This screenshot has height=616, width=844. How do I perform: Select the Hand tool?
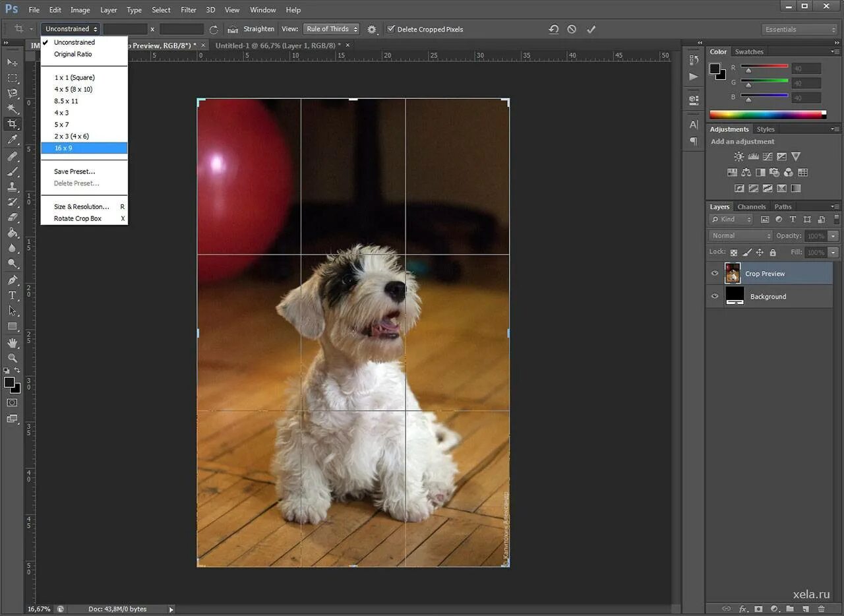coord(12,343)
